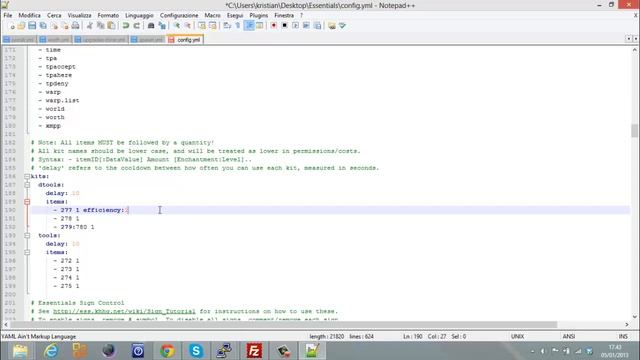The height and width of the screenshot is (360, 640).
Task: Toggle the highlighted indent guide icon
Action: coord(249,26)
